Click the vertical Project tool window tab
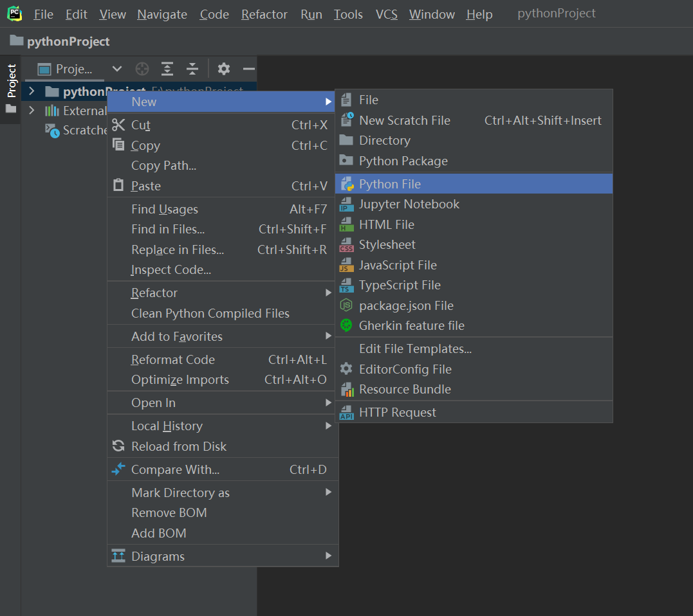Image resolution: width=693 pixels, height=616 pixels. (12, 80)
